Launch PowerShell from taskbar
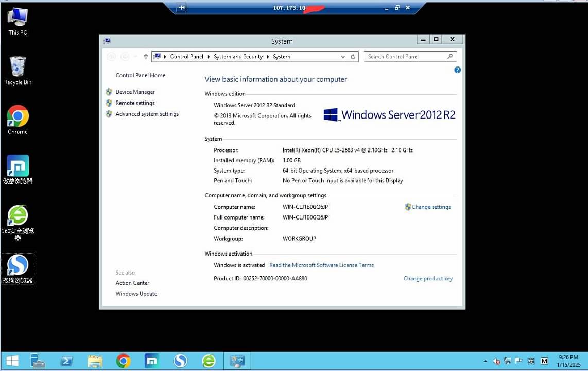 pyautogui.click(x=66, y=361)
